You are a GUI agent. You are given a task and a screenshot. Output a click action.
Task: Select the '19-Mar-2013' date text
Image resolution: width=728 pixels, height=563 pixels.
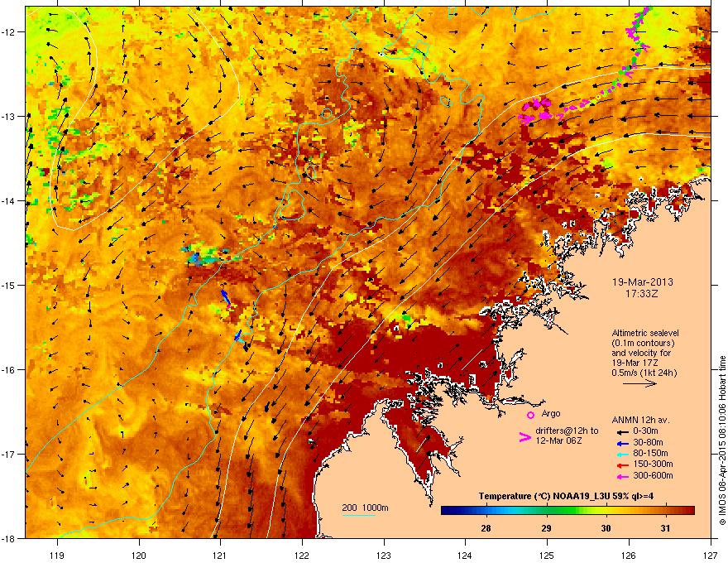(x=642, y=282)
